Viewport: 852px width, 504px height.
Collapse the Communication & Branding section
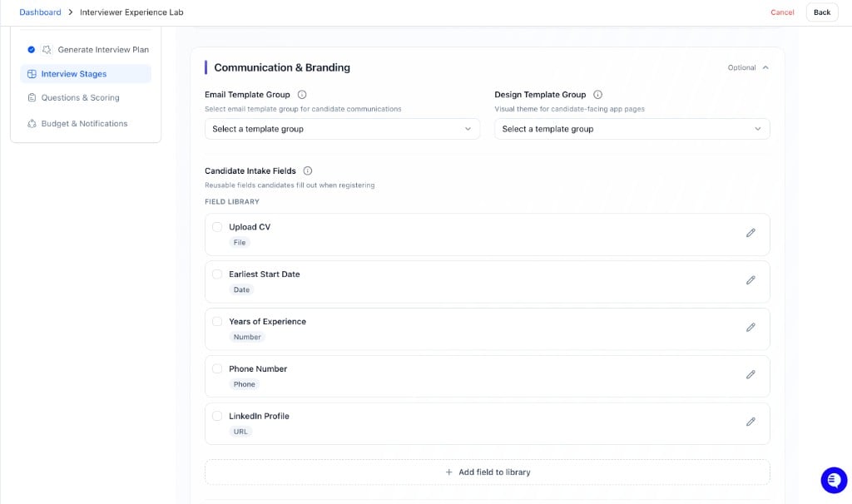(765, 67)
